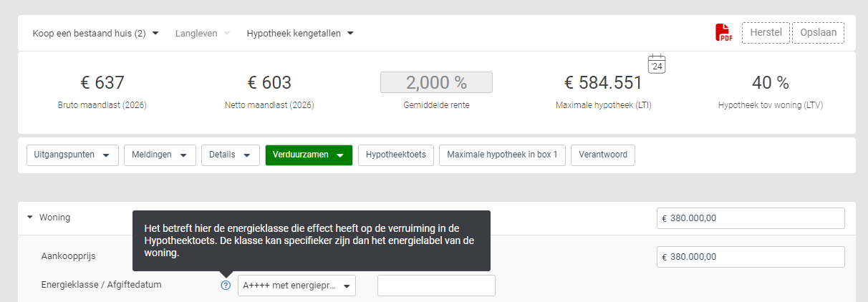Click the Maximale hypotheek (LTI) label
Image resolution: width=868 pixels, height=302 pixels.
coord(604,105)
